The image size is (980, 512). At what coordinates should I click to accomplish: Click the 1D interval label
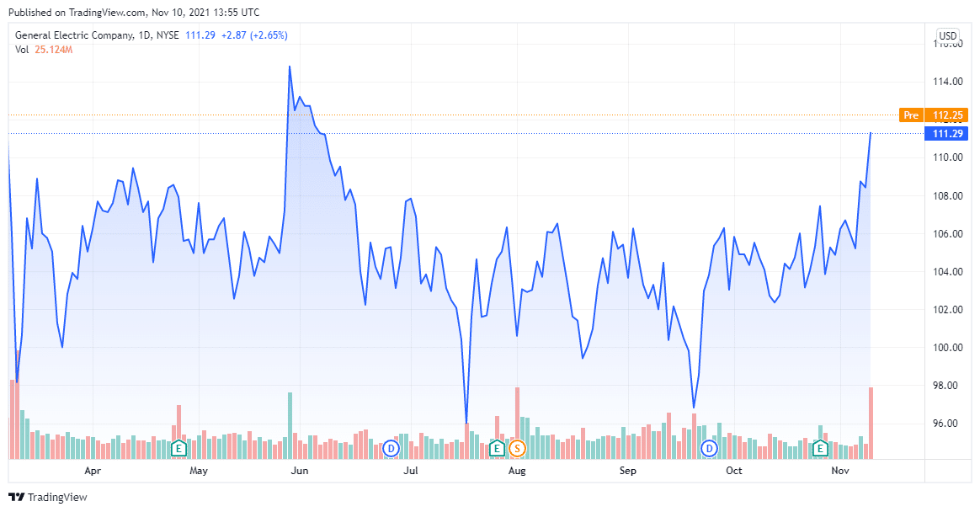pos(145,35)
